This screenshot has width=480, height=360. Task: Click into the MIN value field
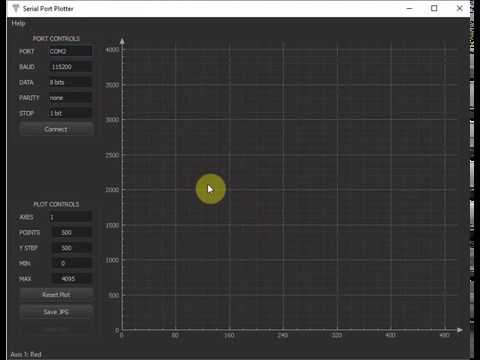tap(72, 263)
